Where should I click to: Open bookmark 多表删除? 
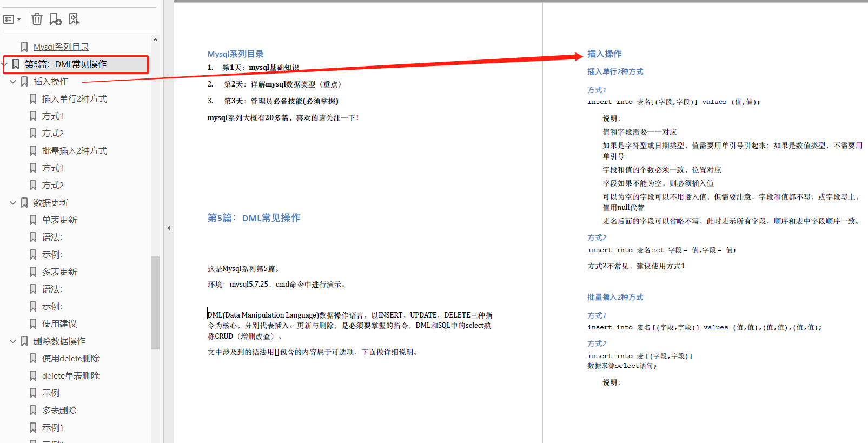tap(59, 411)
